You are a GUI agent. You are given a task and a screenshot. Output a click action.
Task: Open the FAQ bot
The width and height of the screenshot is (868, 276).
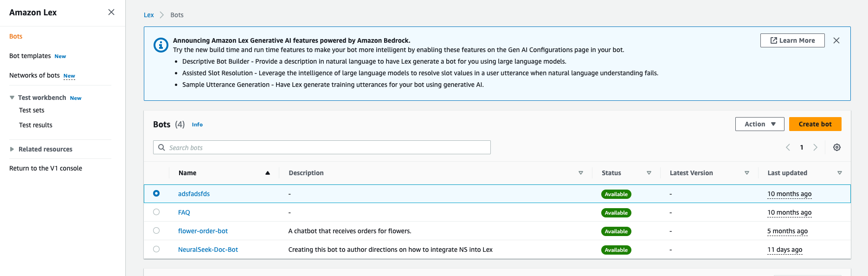(184, 212)
